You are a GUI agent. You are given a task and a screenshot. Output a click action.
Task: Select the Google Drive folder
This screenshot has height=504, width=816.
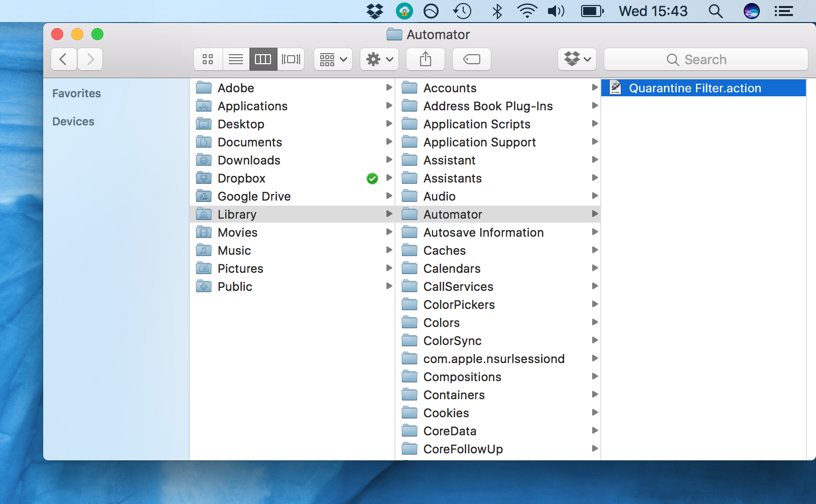293,196
